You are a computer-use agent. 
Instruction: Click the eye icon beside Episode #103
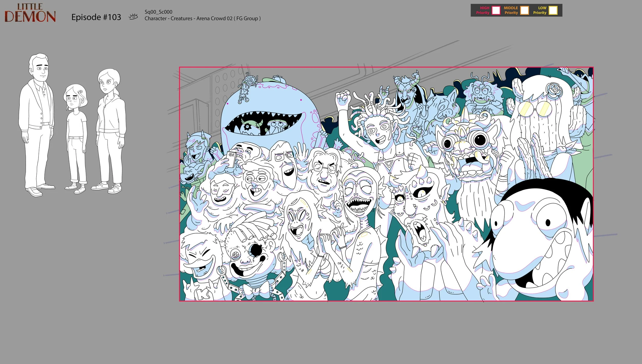133,17
